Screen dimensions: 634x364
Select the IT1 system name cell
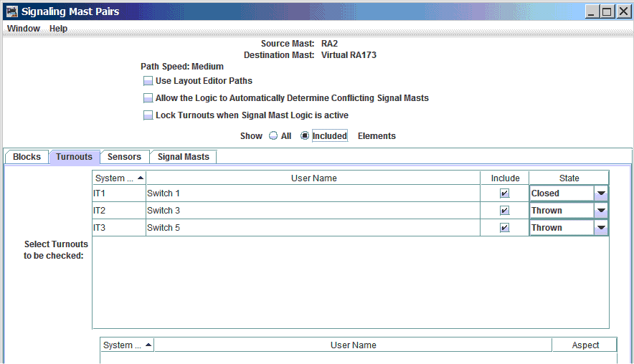click(x=119, y=193)
